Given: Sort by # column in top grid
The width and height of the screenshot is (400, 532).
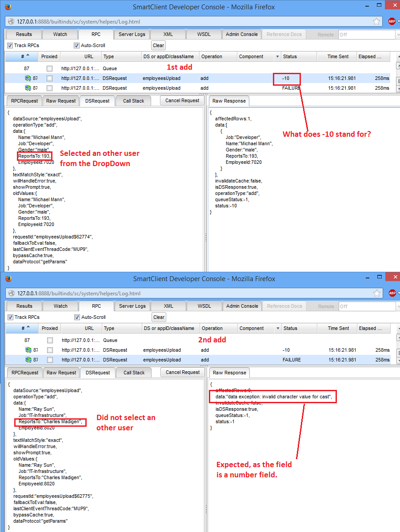Looking at the screenshot, I should click(22, 57).
